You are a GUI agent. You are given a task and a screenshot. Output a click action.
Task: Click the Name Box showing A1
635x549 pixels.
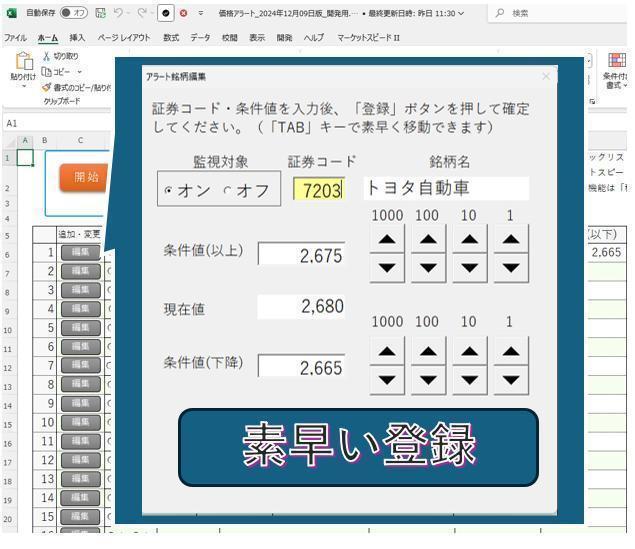pos(57,123)
